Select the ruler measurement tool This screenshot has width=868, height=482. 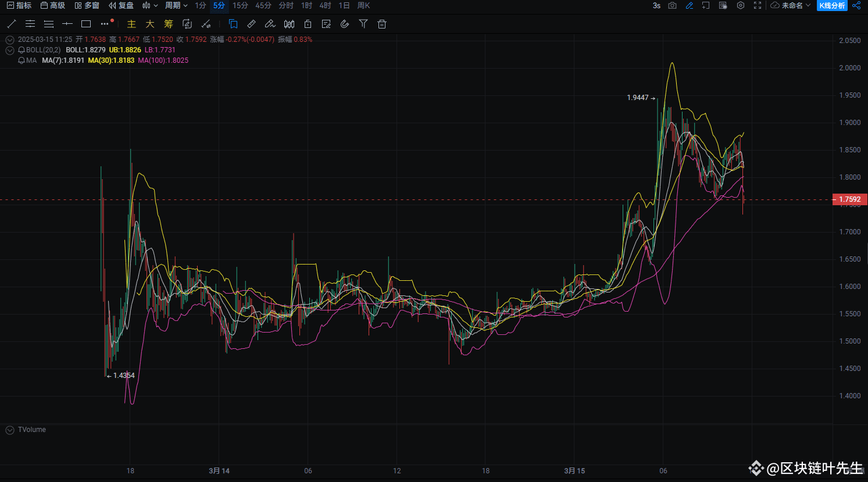point(252,24)
